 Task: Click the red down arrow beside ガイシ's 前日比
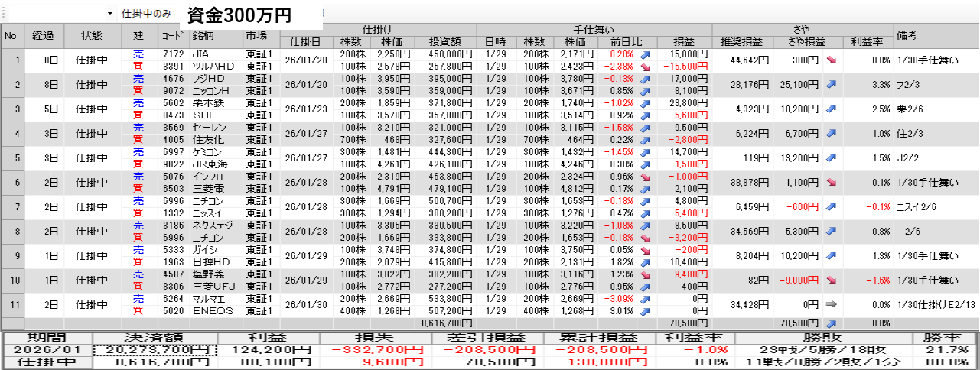[x=645, y=250]
